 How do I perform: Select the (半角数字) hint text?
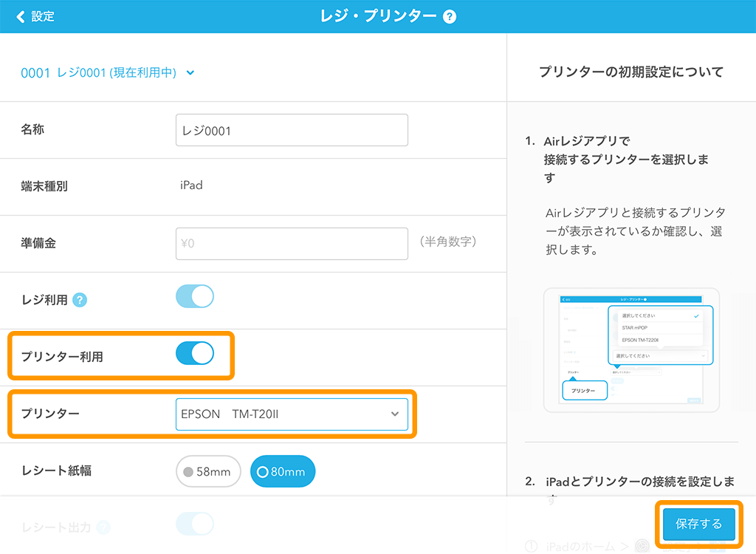(x=448, y=242)
